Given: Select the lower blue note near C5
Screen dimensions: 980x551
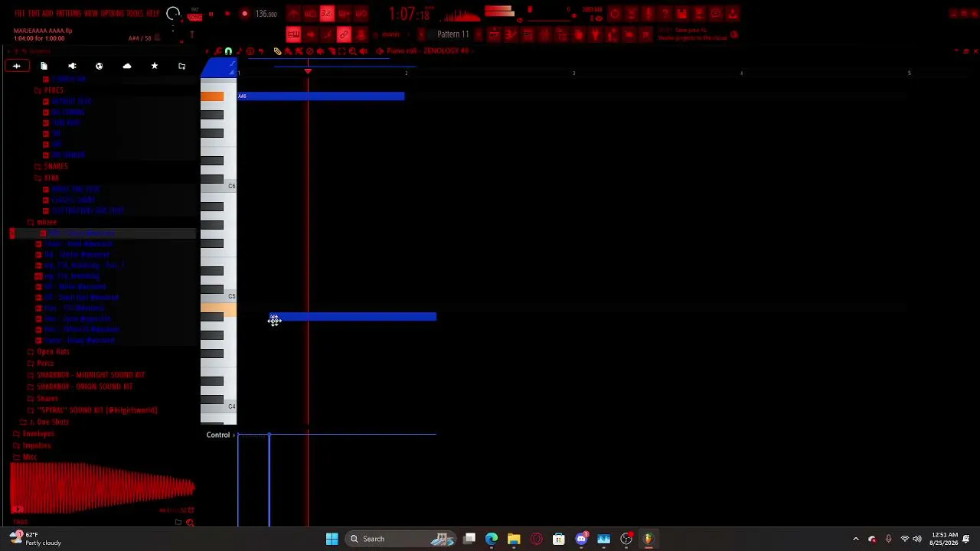Looking at the screenshot, I should point(352,317).
